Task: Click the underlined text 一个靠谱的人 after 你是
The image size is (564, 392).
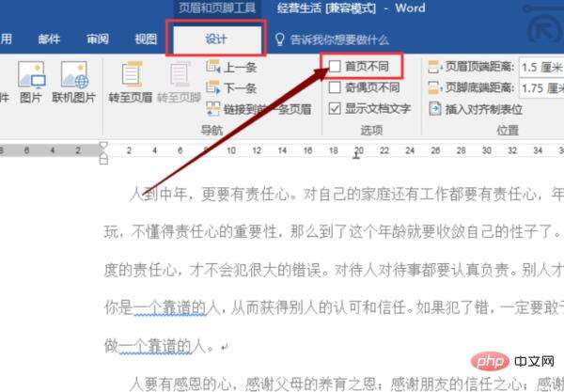Action: click(x=177, y=308)
